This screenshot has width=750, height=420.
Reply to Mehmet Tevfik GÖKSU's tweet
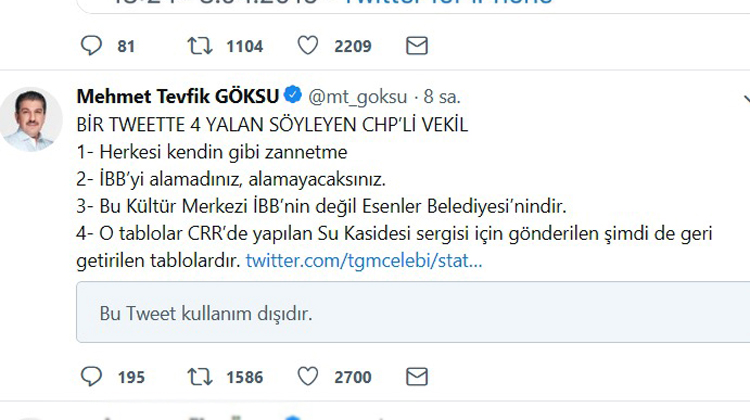91,377
